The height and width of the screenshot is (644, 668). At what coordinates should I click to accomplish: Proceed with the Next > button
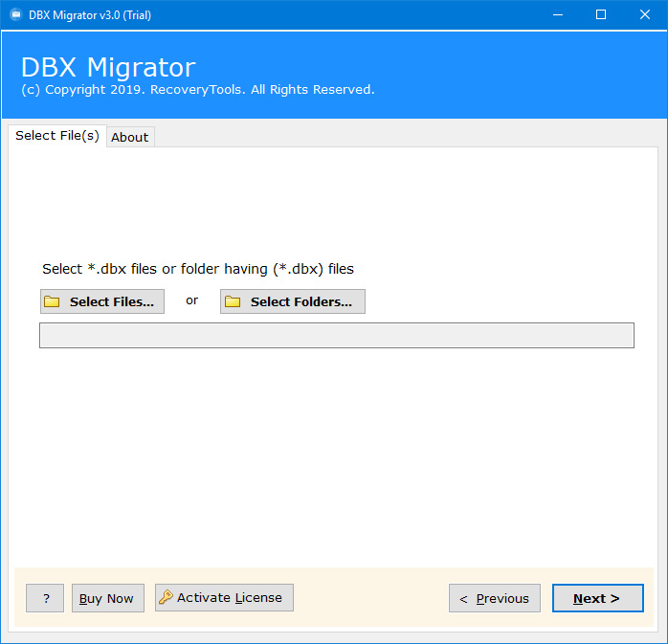click(x=598, y=598)
